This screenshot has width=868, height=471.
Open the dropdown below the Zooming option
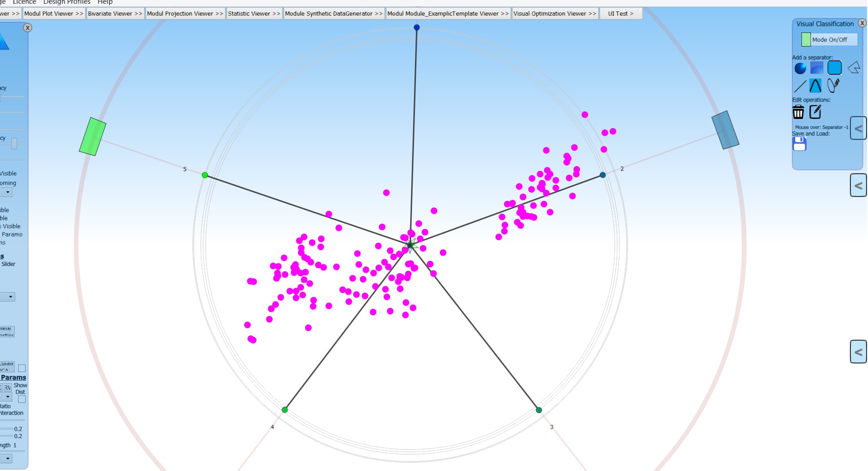pyautogui.click(x=7, y=193)
